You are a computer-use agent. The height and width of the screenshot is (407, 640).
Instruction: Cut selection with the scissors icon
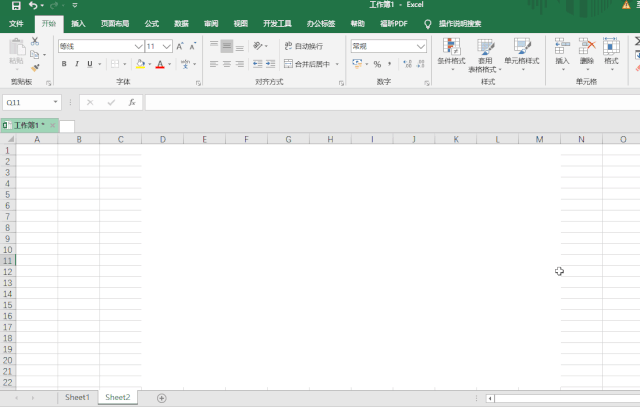[x=35, y=41]
